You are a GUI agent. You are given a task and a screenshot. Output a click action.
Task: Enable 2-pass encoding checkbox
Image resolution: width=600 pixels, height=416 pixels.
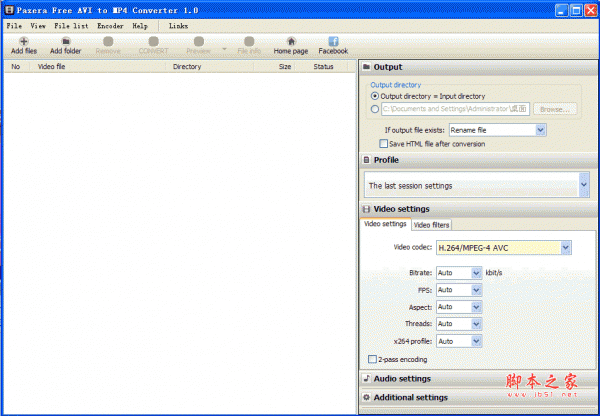(372, 359)
